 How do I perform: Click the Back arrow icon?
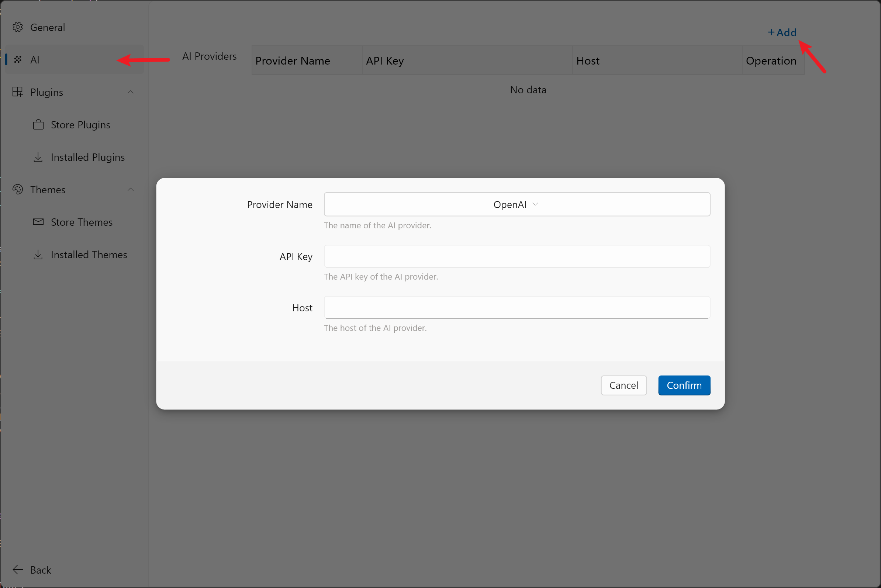[17, 570]
